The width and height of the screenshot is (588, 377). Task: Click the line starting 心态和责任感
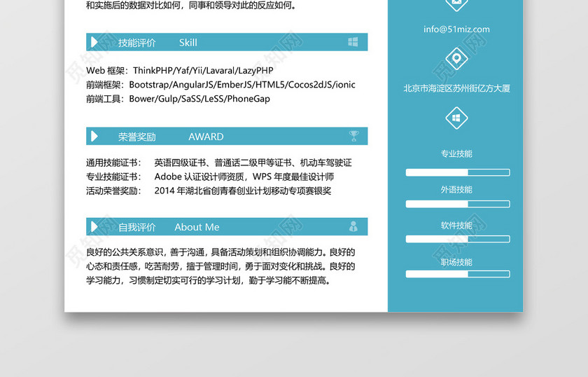coord(220,266)
